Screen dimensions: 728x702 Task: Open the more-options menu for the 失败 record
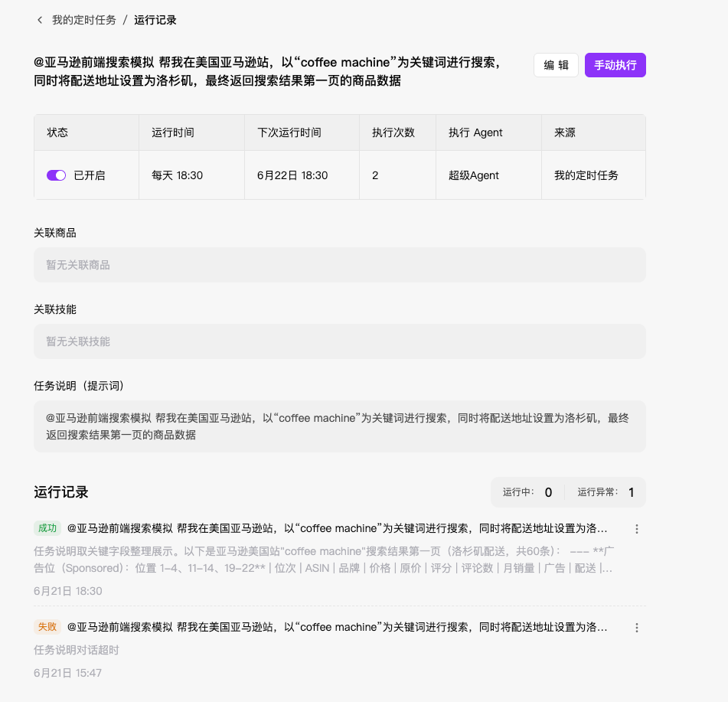click(x=637, y=628)
